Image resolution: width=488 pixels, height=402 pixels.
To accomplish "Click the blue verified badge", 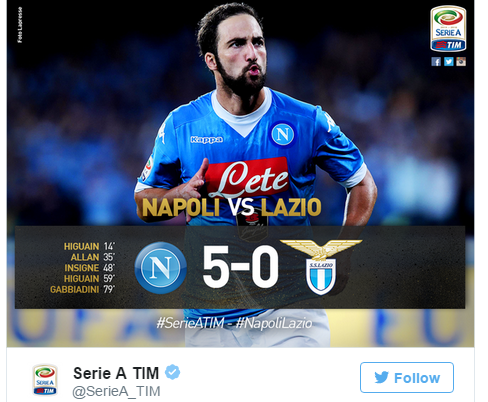I will pos(172,372).
